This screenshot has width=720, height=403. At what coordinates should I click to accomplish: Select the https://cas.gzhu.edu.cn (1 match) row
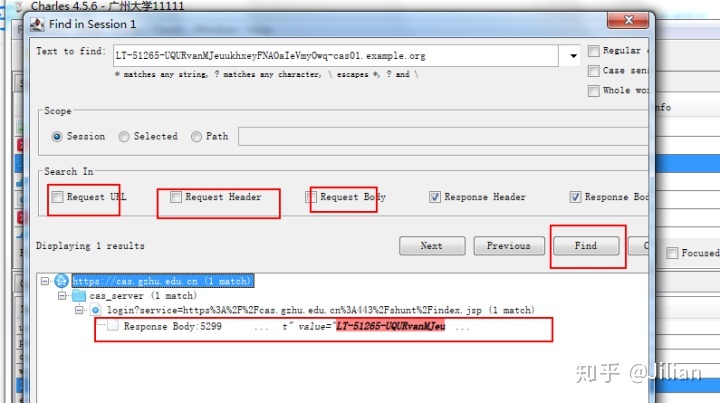(162, 281)
